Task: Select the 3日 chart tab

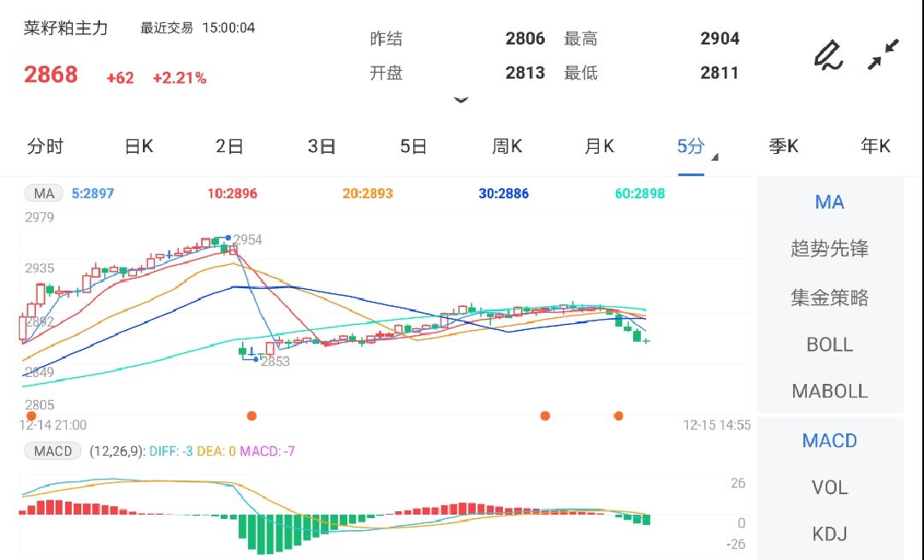Action: pyautogui.click(x=322, y=146)
